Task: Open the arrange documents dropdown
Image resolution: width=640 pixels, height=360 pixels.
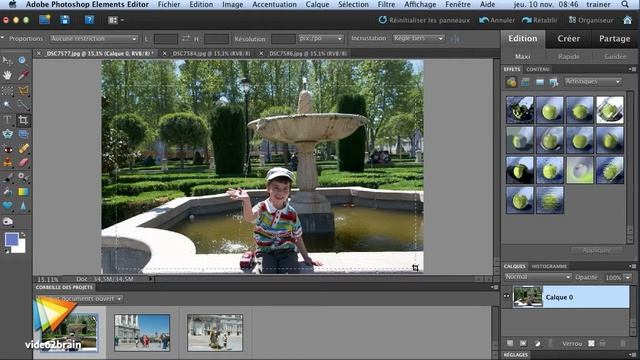Action: tap(116, 20)
